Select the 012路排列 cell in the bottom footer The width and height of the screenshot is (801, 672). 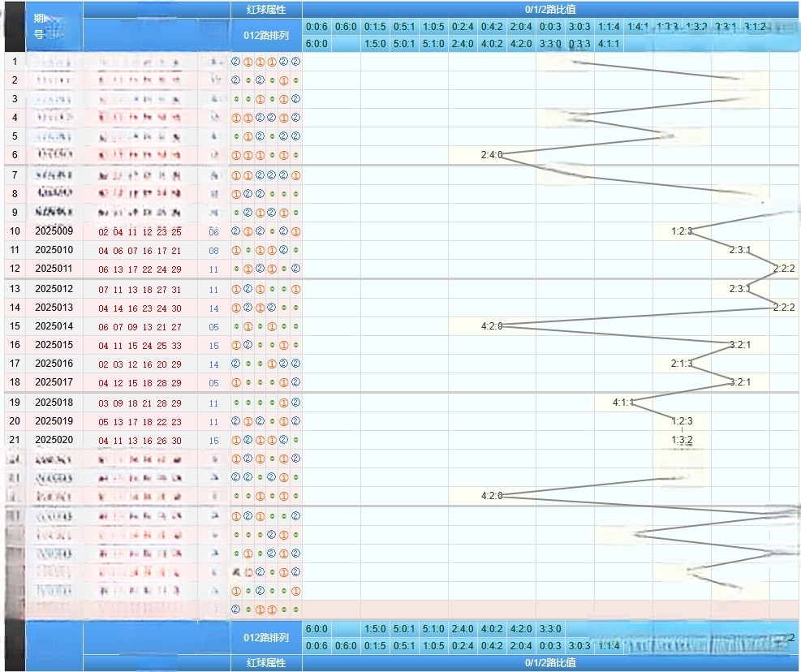[x=266, y=637]
